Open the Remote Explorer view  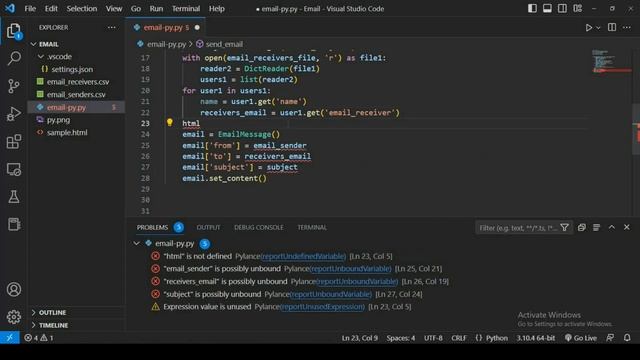[x=13, y=169]
